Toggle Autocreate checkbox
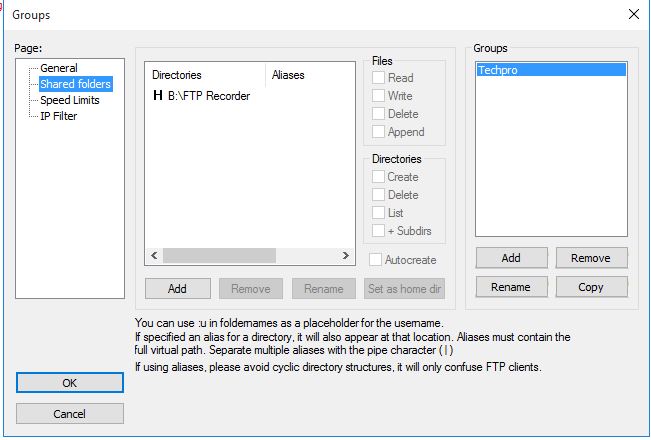This screenshot has width=651, height=440. pyautogui.click(x=375, y=260)
